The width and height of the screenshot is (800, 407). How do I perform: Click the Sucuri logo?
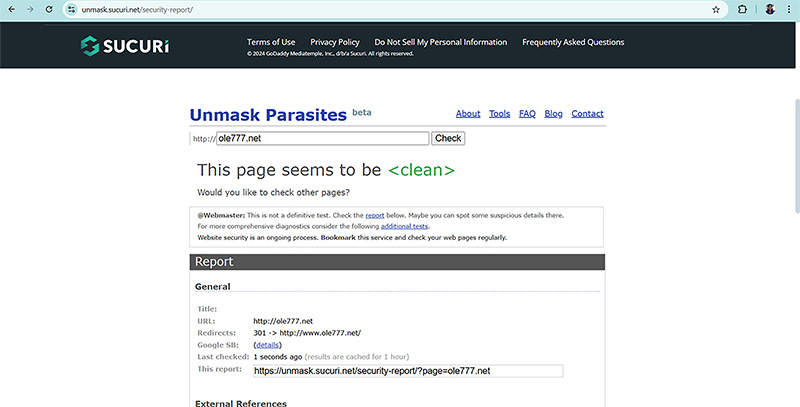point(125,46)
